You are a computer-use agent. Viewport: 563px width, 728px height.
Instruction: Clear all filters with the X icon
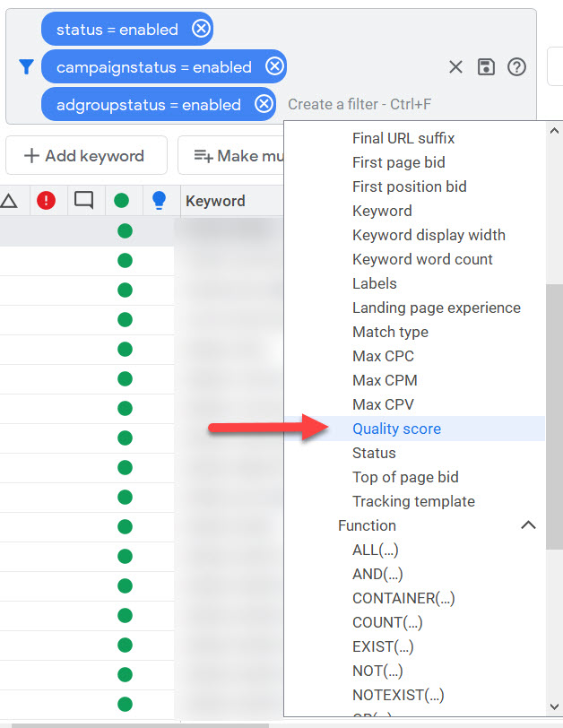[455, 67]
